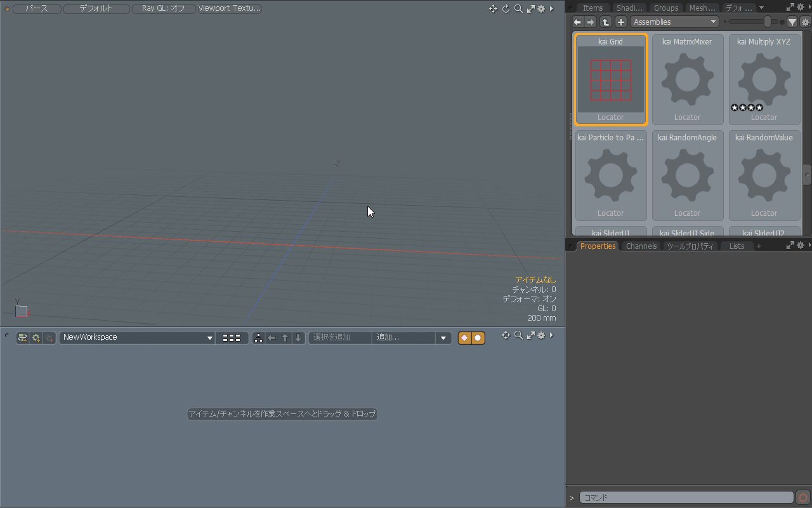Maximize the 3D viewport with the expand arrows
Viewport: 812px width, 508px height.
click(531, 8)
